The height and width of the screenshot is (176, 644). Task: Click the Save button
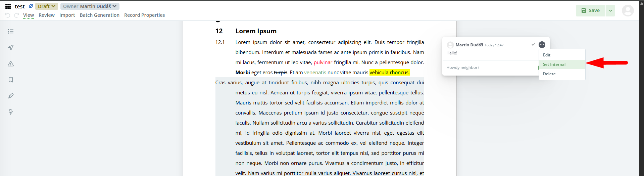point(591,11)
